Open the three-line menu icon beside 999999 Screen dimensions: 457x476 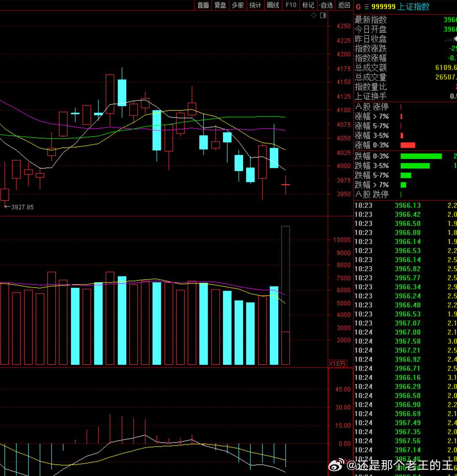click(366, 7)
